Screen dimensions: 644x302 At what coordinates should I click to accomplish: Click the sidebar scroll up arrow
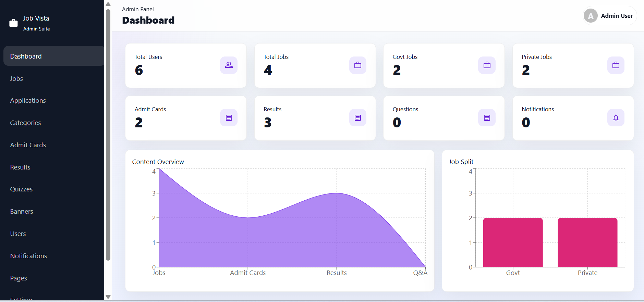coord(108,4)
